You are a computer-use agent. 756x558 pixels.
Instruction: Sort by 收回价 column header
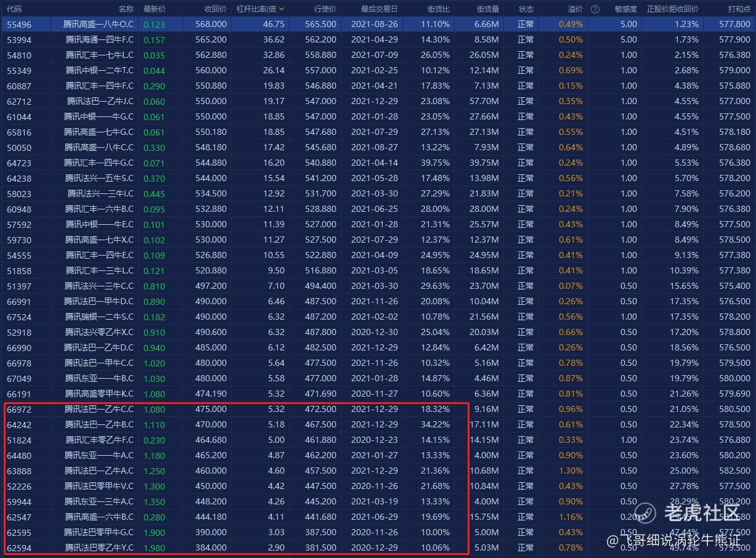point(215,9)
